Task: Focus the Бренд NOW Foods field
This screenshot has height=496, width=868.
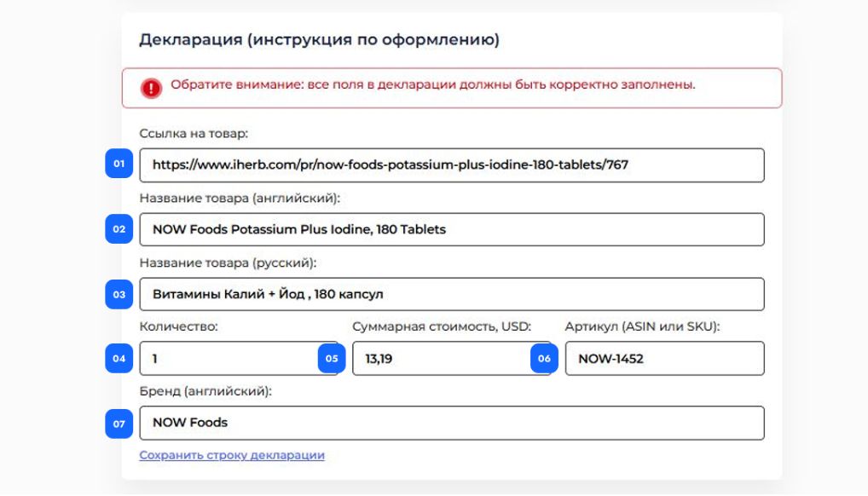Action: click(x=452, y=423)
